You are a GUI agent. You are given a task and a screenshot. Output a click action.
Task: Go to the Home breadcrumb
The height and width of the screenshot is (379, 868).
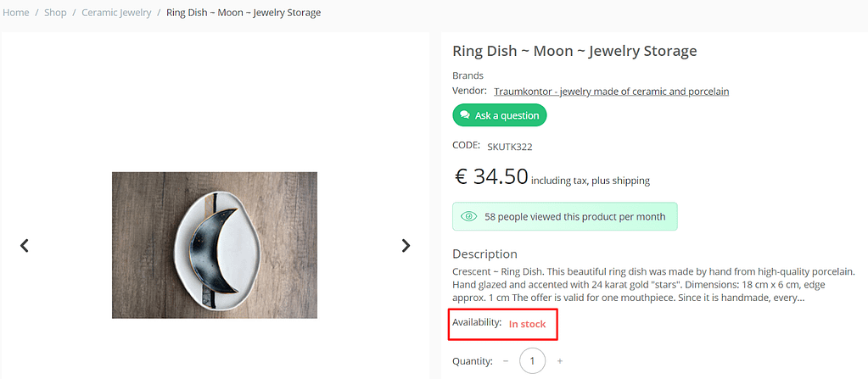(16, 13)
